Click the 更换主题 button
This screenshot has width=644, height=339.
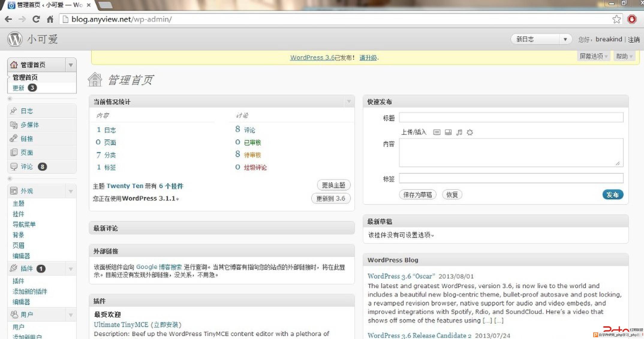coord(333,185)
